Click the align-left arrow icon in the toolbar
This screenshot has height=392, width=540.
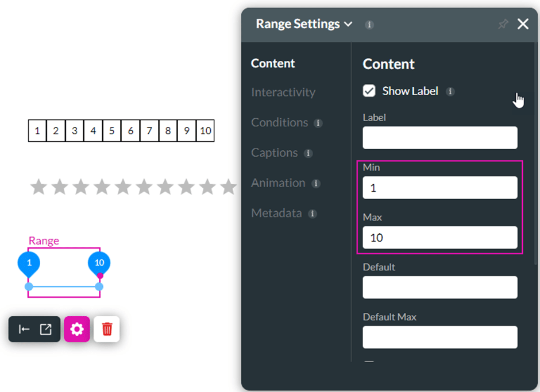[x=24, y=329]
